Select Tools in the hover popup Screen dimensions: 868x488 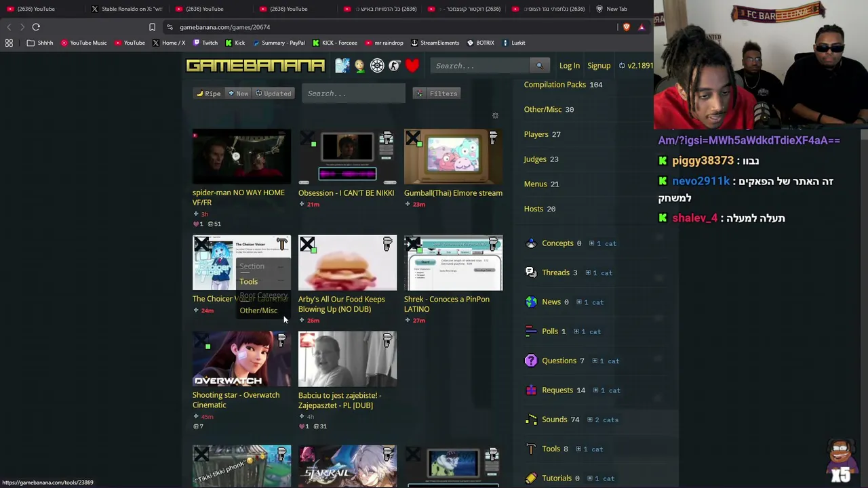pos(248,281)
